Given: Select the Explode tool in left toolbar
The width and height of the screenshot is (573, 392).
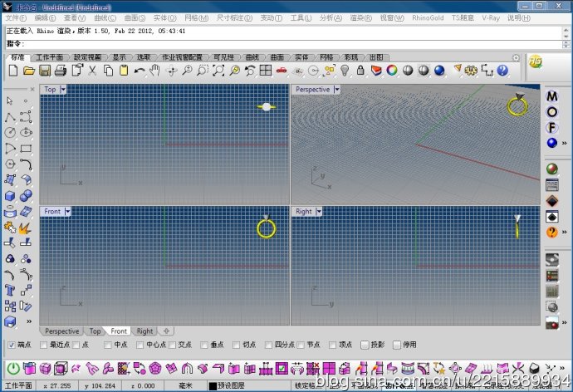Looking at the screenshot, I should [x=26, y=227].
